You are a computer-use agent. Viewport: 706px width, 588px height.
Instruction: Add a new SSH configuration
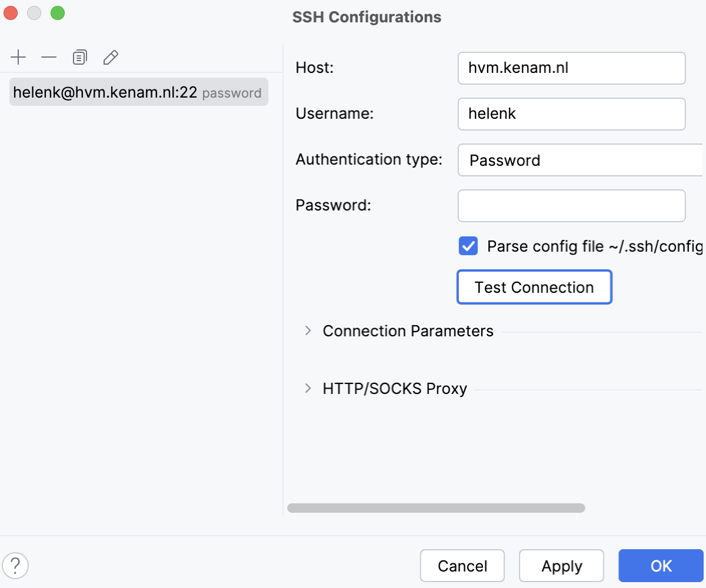pos(19,57)
